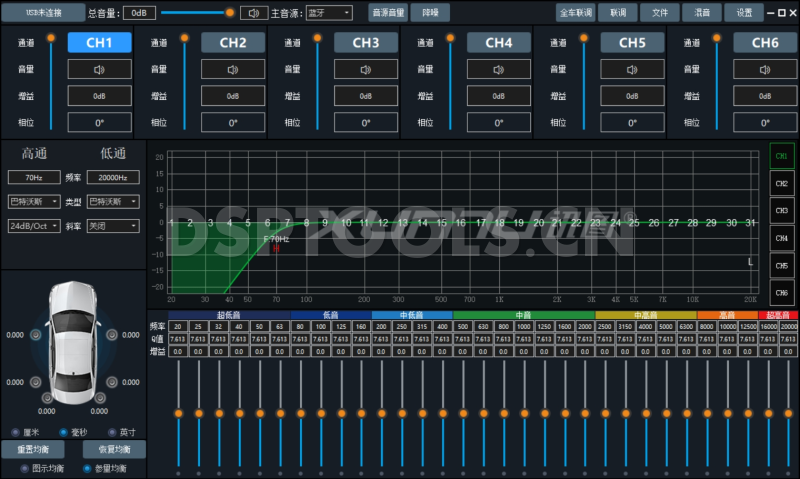
Task: Open the 设置 (Settings) menu
Action: [743, 13]
